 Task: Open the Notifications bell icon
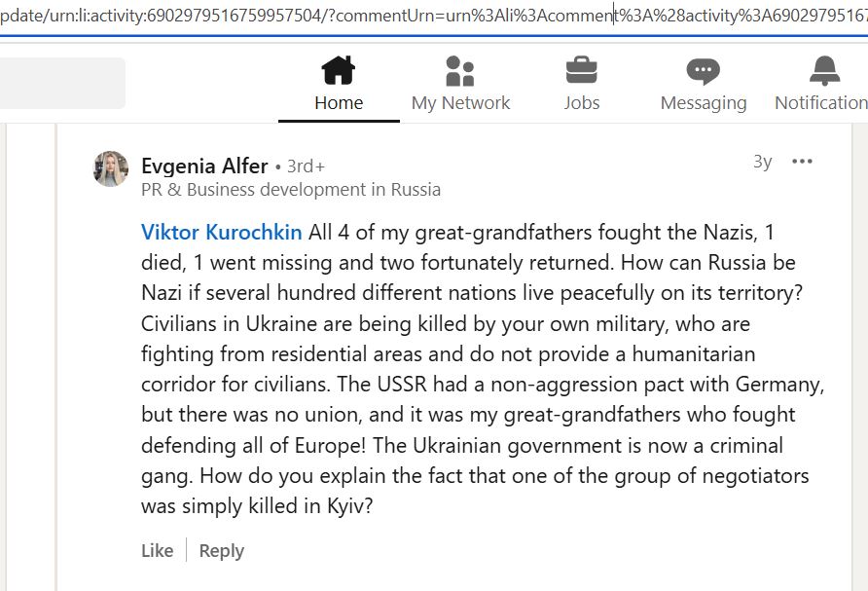point(825,71)
